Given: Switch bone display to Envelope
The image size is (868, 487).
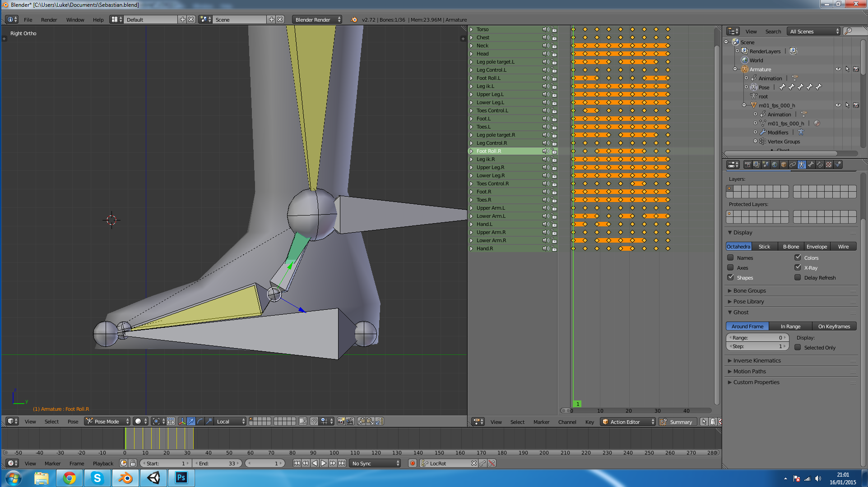Looking at the screenshot, I should click(x=817, y=246).
